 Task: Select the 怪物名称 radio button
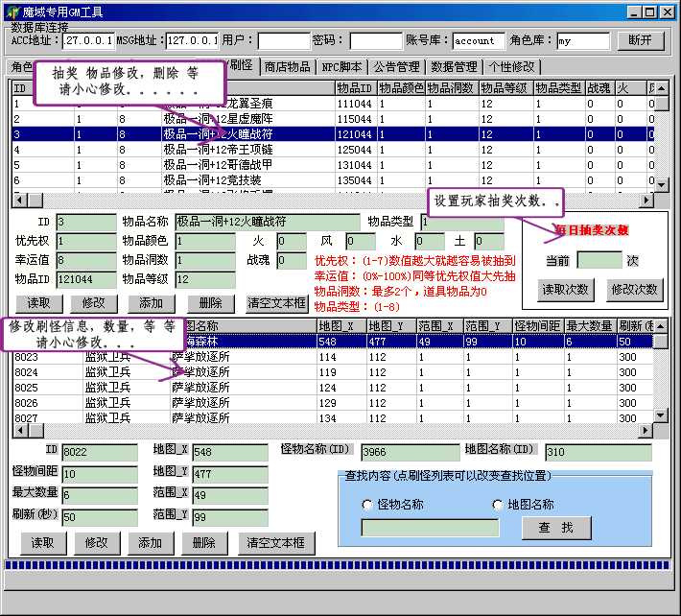click(x=367, y=505)
